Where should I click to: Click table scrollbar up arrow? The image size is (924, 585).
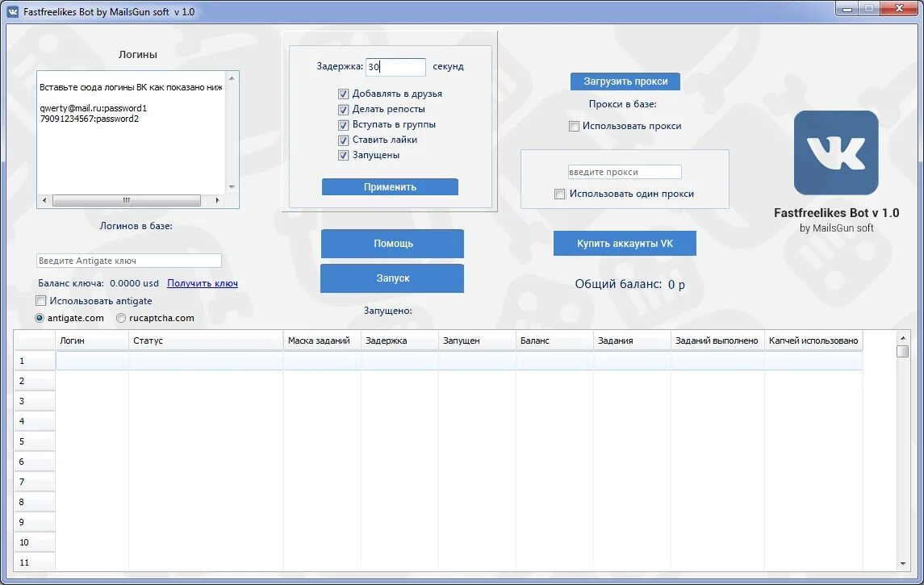(902, 337)
